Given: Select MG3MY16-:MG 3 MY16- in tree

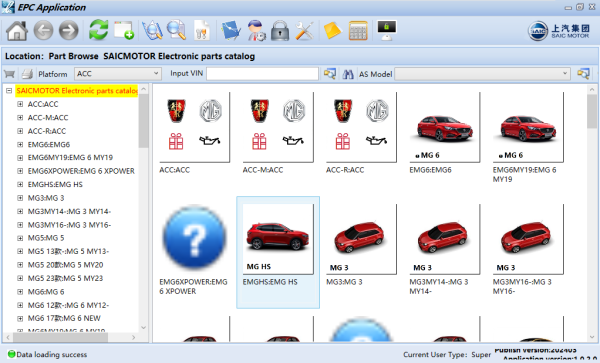Looking at the screenshot, I should coord(69,225).
